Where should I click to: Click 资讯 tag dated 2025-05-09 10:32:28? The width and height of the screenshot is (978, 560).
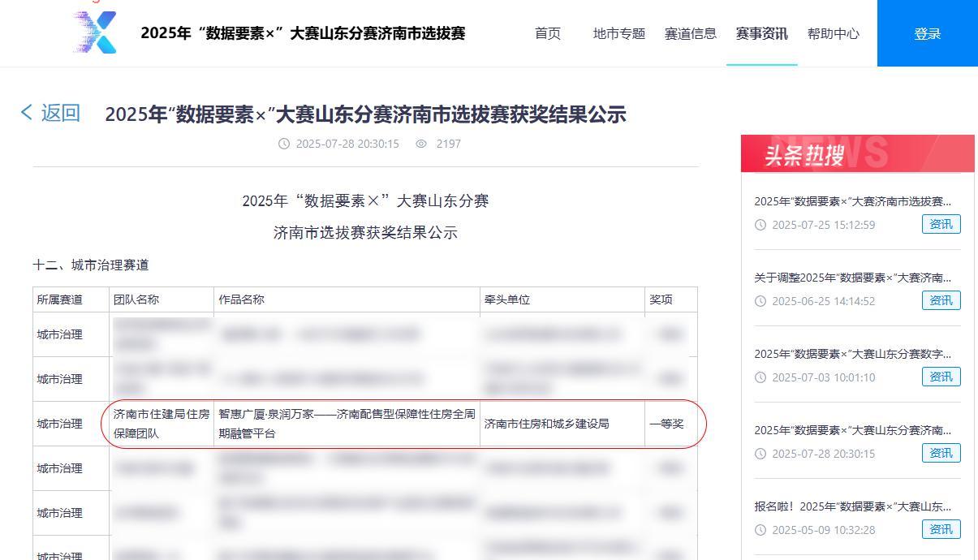(941, 529)
